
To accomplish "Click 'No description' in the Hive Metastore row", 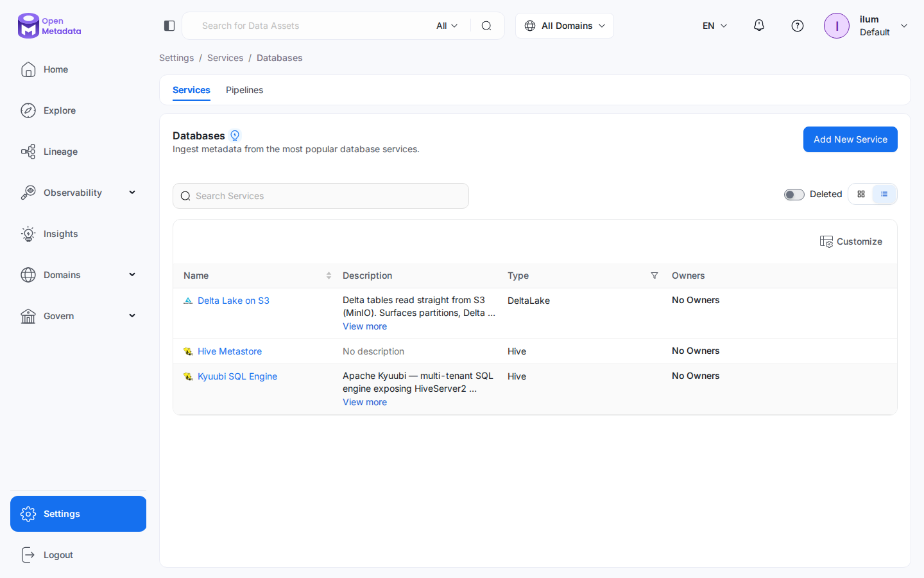I will (373, 351).
